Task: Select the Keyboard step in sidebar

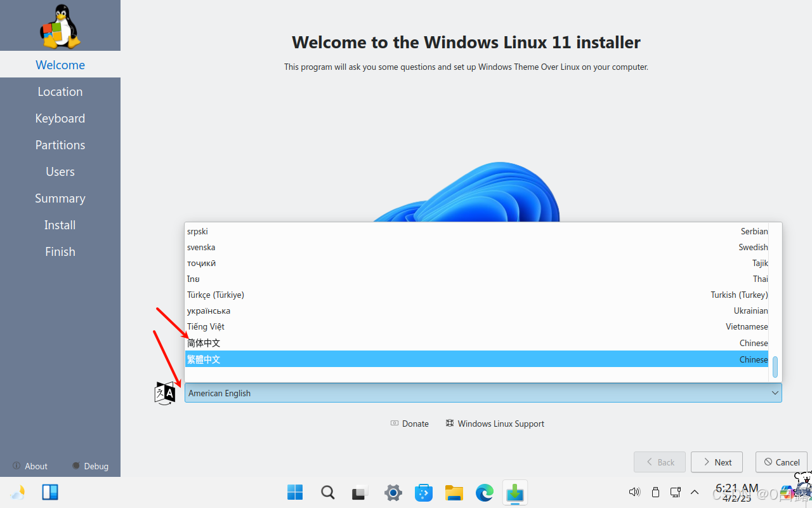Action: coord(60,118)
